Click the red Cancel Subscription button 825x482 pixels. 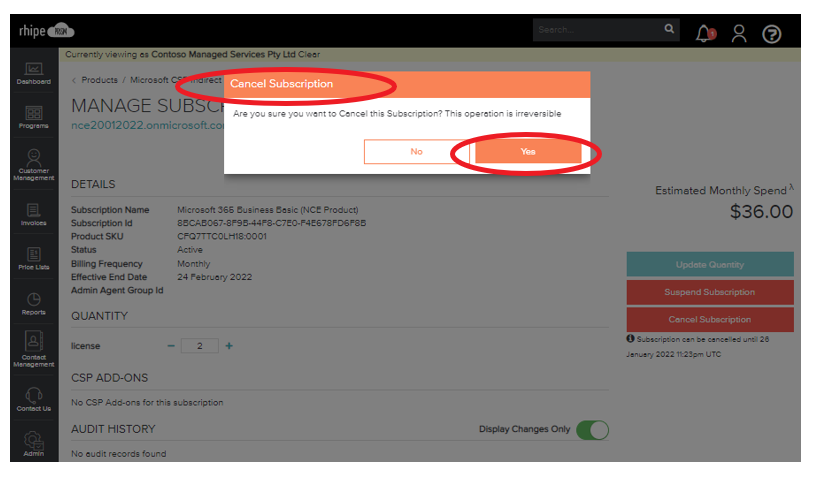click(710, 319)
